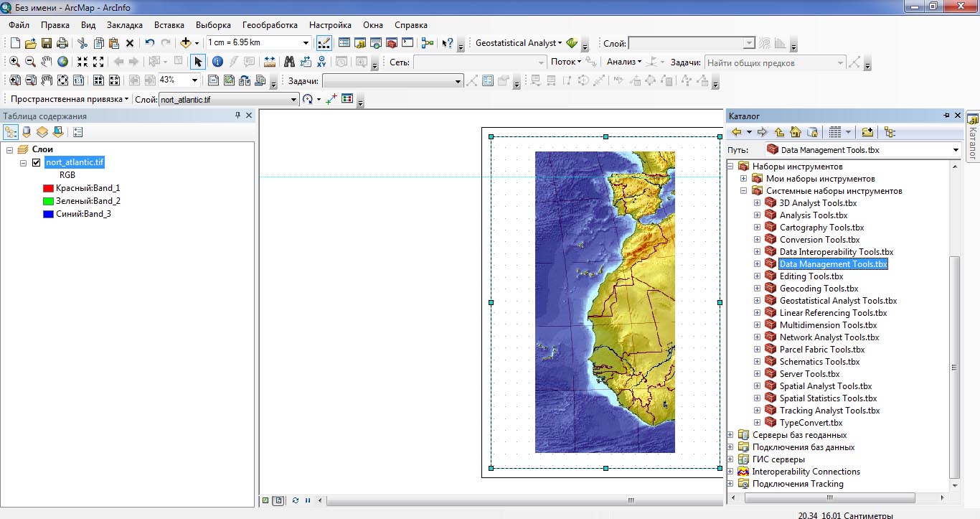Open the Find binoculars tool
The image size is (980, 519).
tap(290, 62)
